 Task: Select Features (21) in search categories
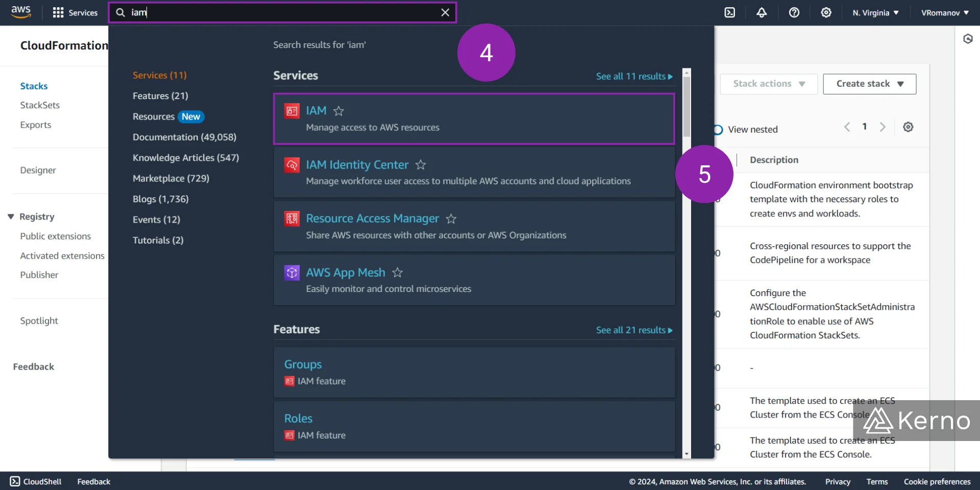160,95
